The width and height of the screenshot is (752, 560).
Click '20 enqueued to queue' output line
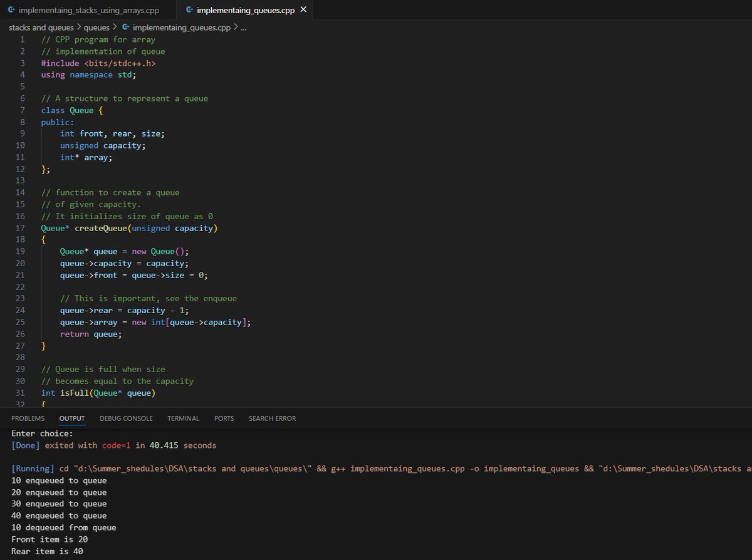pos(59,492)
